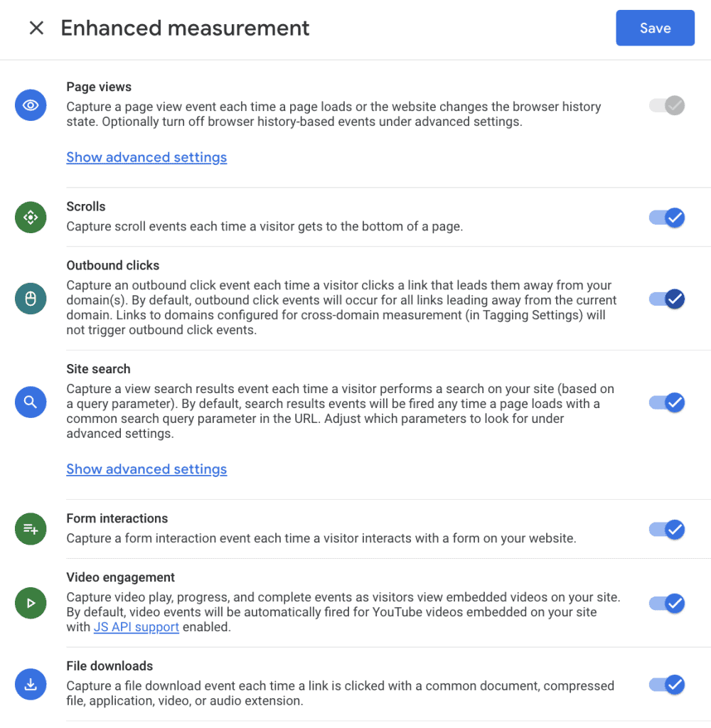The width and height of the screenshot is (711, 728).
Task: Toggle off Form interactions
Action: (x=667, y=529)
